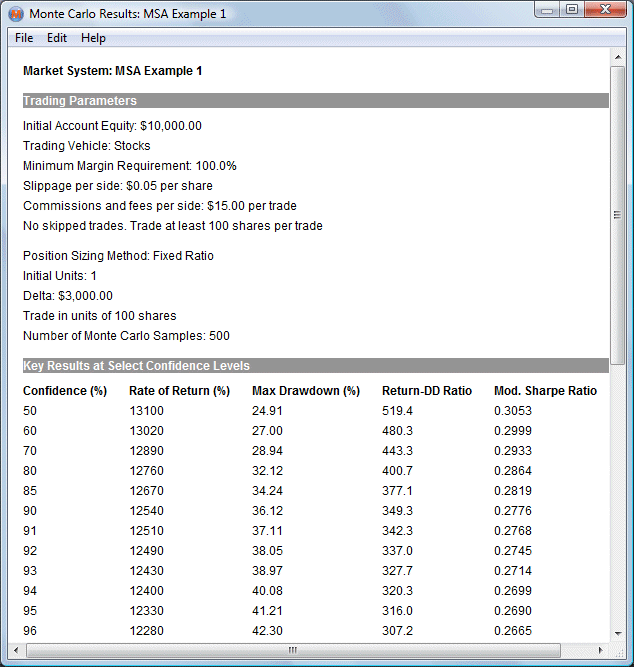Click confidence value 94

[x=30, y=591]
